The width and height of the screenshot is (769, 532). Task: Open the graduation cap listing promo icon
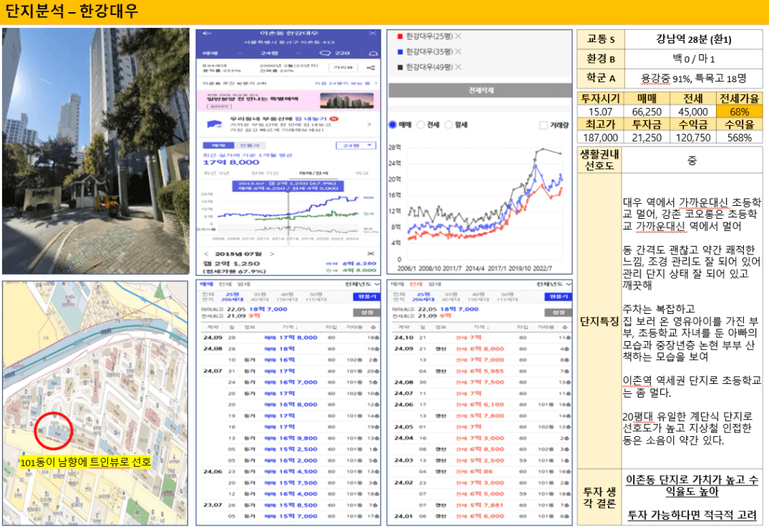(x=215, y=124)
